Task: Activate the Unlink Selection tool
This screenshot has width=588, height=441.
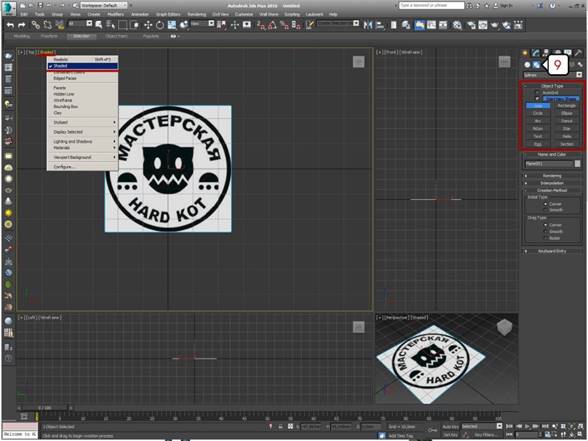Action: click(48, 25)
